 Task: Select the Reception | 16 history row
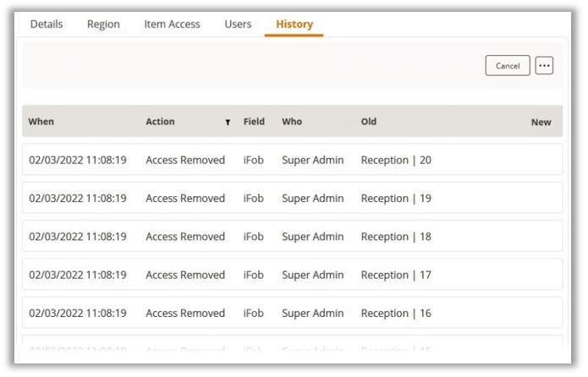292,313
